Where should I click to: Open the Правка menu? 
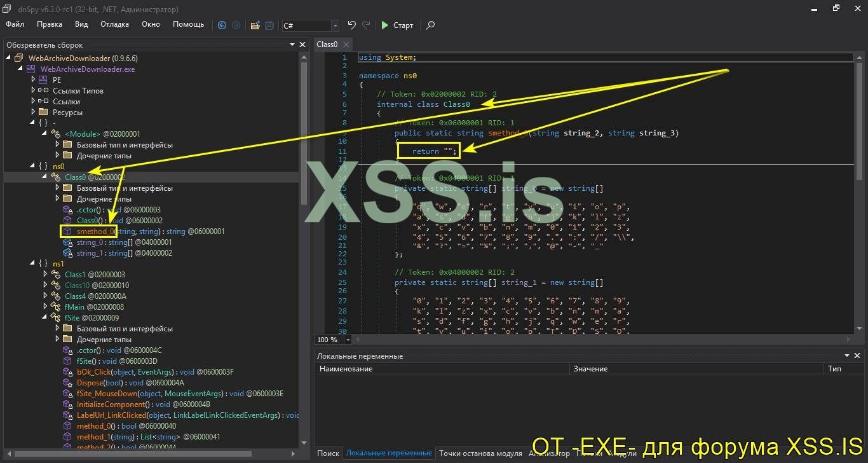[x=50, y=24]
